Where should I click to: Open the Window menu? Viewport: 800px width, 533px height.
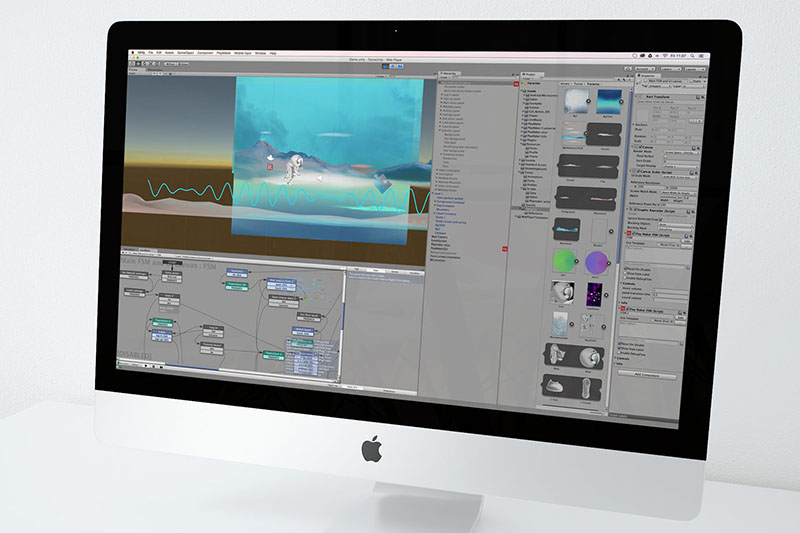tap(260, 53)
